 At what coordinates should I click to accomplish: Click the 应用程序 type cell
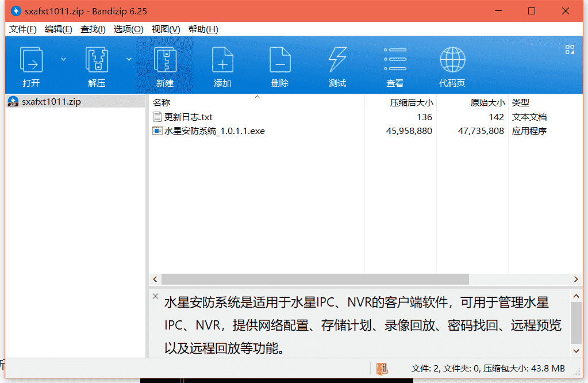(529, 131)
